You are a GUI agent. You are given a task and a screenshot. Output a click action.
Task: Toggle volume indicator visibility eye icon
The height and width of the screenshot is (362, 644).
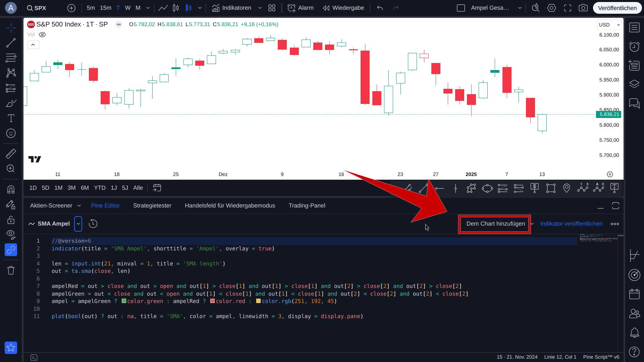coord(42,35)
